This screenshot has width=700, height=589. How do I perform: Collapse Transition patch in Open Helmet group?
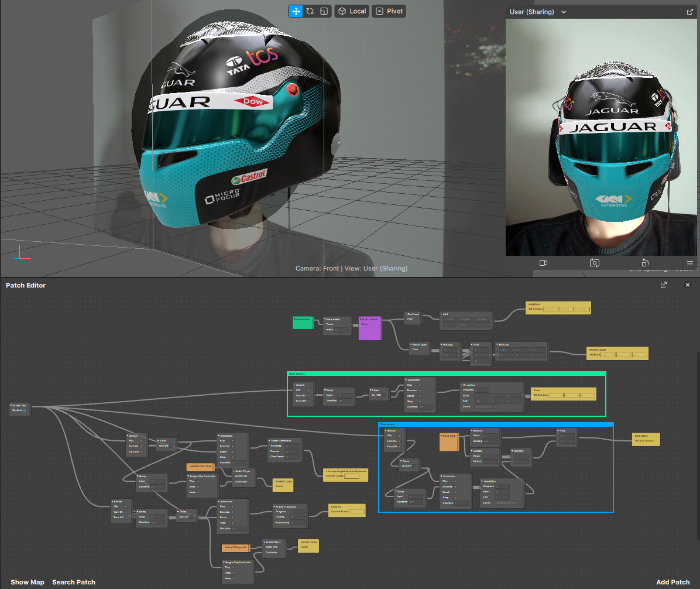(462, 385)
